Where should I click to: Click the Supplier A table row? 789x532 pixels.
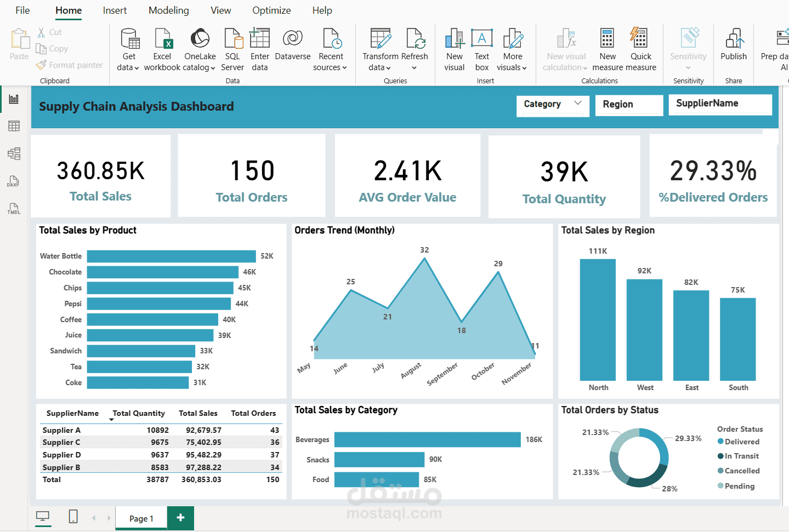point(161,430)
